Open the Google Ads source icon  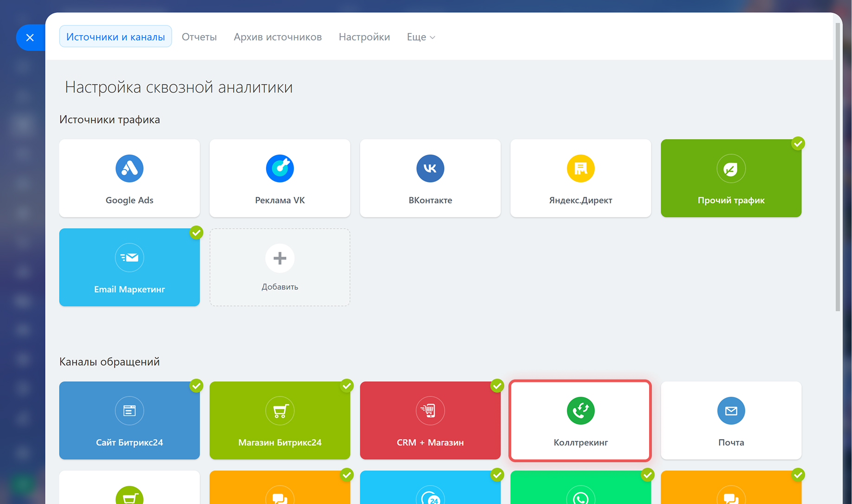[x=130, y=168]
